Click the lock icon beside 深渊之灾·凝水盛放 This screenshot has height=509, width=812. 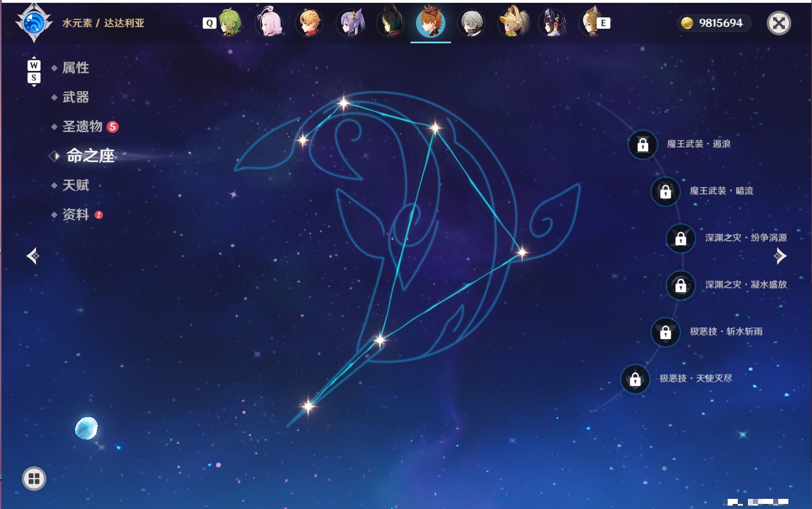coord(681,285)
